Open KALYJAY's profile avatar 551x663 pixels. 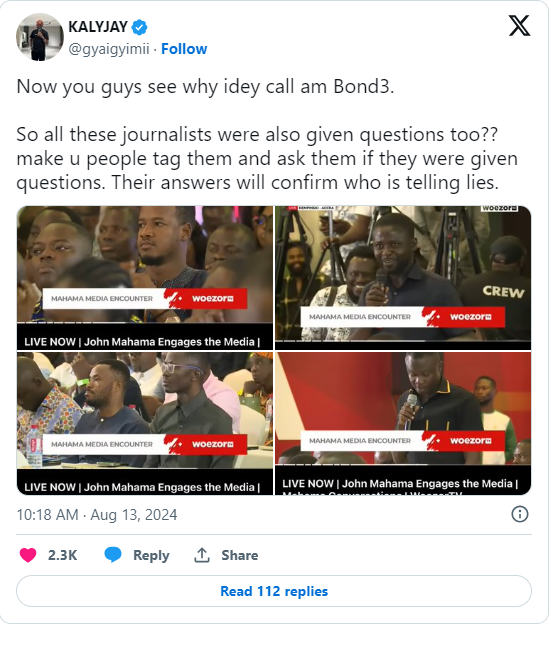click(x=40, y=37)
